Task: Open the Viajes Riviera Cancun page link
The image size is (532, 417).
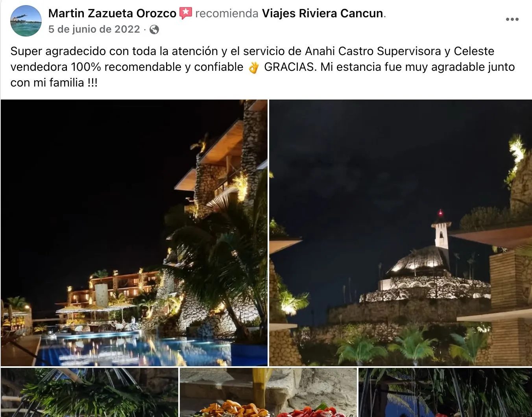Action: point(323,13)
